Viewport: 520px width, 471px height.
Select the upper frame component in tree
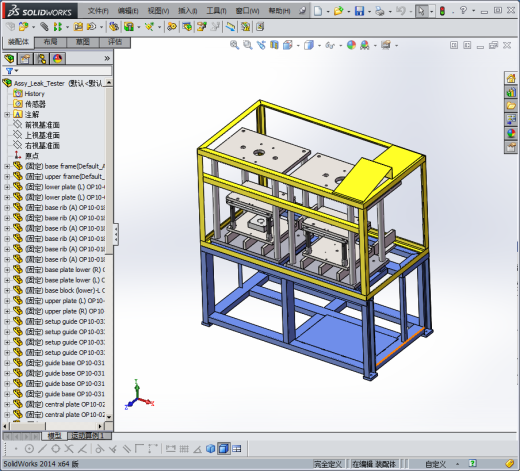pyautogui.click(x=64, y=176)
